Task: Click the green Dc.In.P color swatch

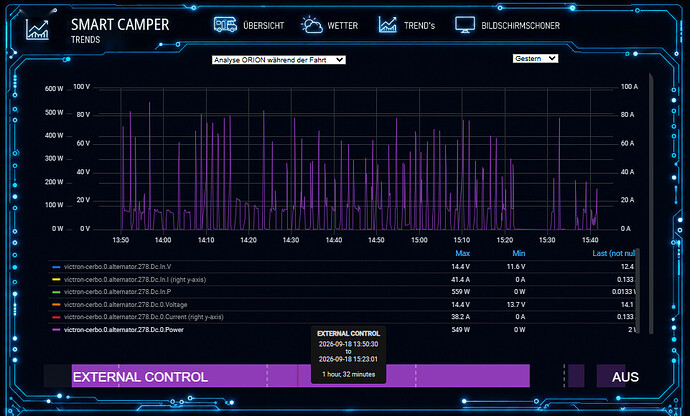Action: [56, 292]
